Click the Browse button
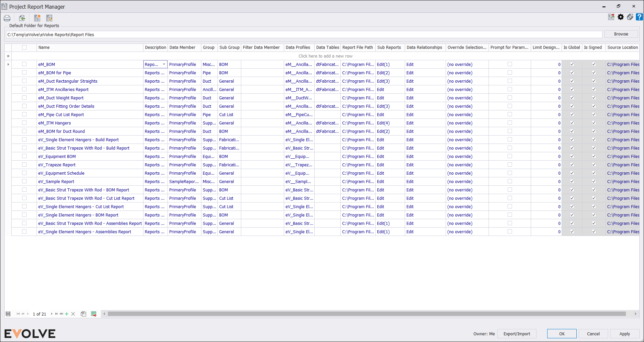This screenshot has height=342, width=644. [621, 34]
